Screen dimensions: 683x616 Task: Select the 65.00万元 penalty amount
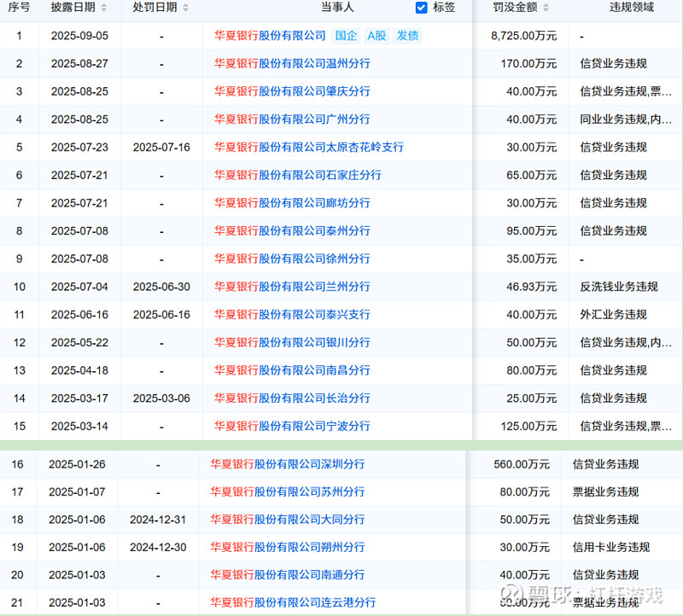coord(531,175)
